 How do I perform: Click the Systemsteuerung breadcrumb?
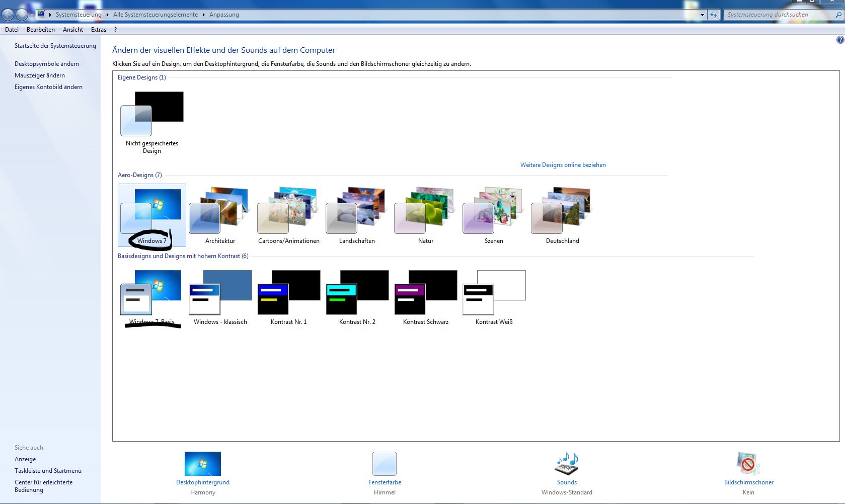tap(79, 15)
